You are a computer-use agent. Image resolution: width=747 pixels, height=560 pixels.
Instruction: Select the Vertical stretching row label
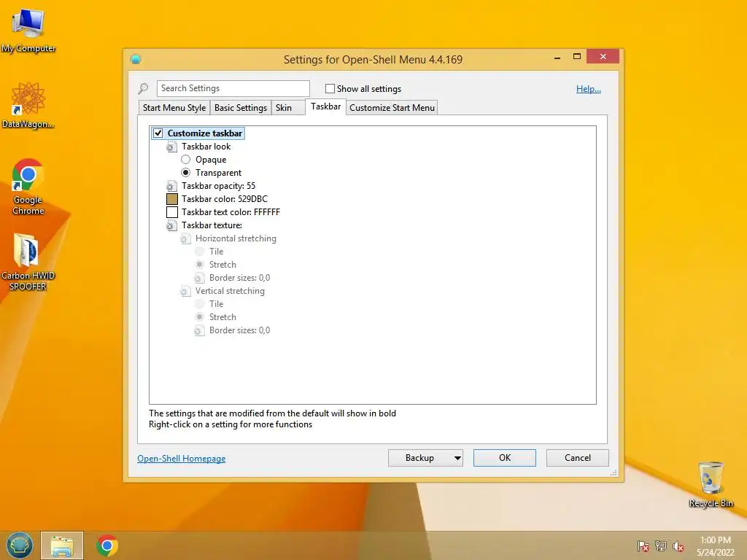click(x=230, y=290)
